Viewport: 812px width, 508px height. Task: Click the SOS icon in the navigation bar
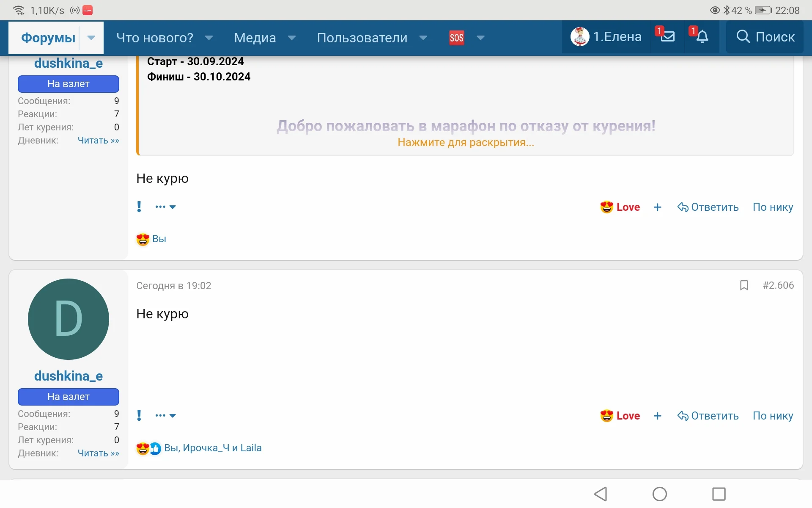click(x=457, y=37)
